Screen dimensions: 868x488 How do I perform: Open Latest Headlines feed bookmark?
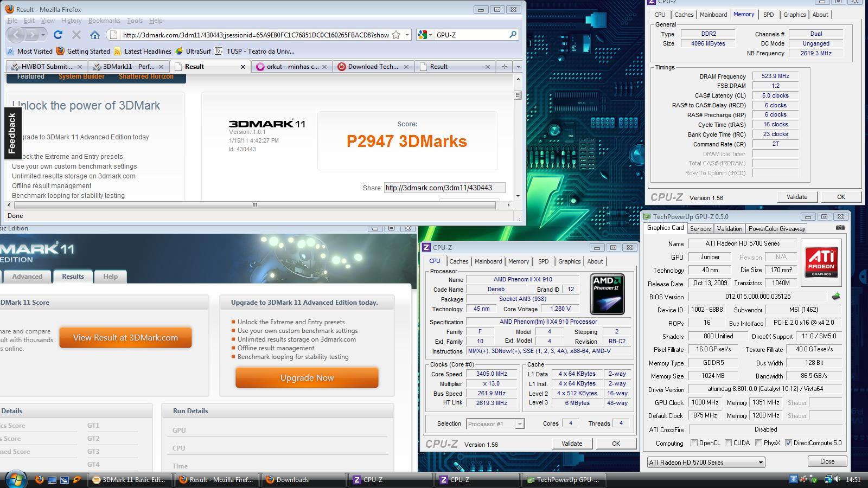(142, 52)
